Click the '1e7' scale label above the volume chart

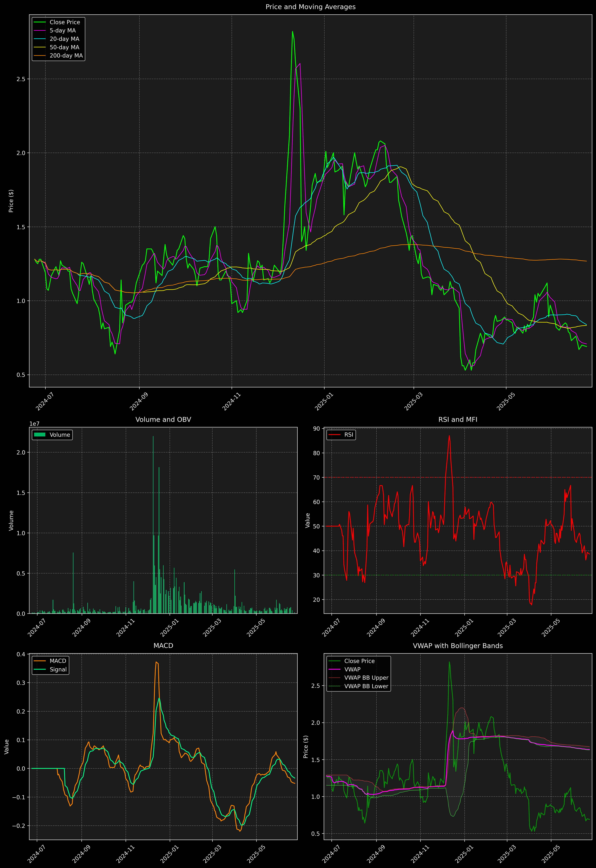34,424
